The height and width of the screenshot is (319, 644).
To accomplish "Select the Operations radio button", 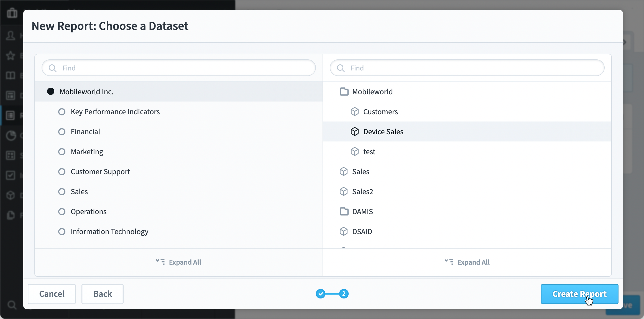I will click(62, 212).
